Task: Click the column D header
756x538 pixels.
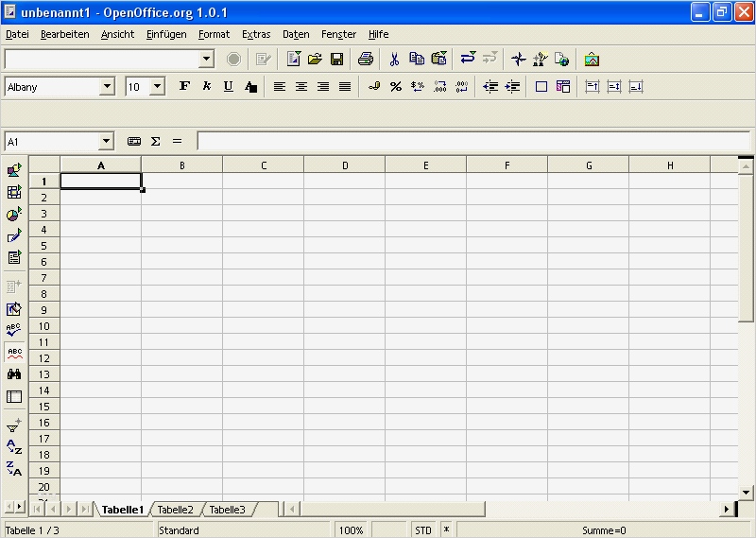Action: pyautogui.click(x=345, y=165)
